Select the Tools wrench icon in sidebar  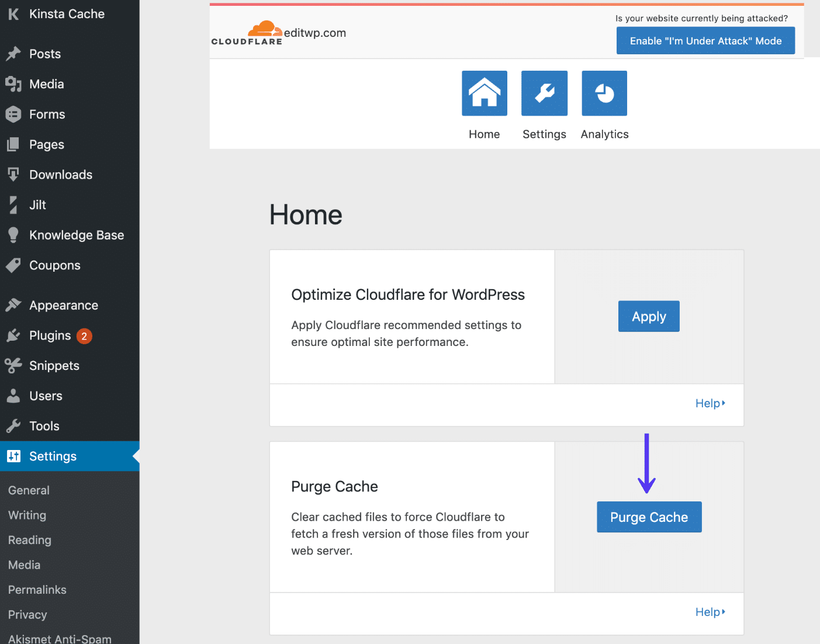(13, 425)
